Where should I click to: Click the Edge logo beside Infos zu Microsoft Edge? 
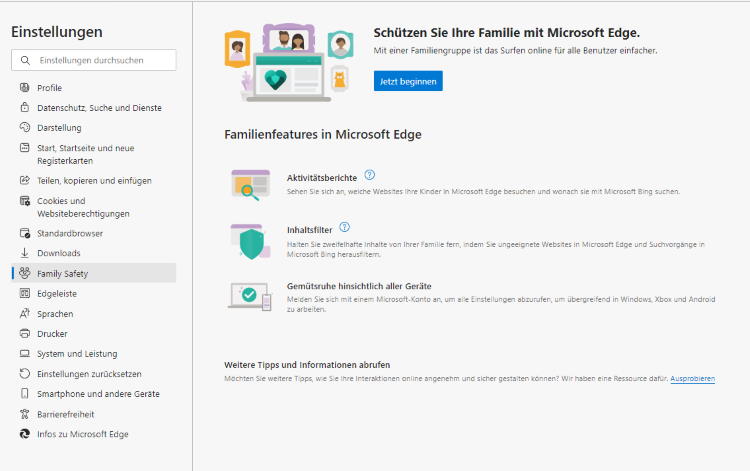click(25, 434)
